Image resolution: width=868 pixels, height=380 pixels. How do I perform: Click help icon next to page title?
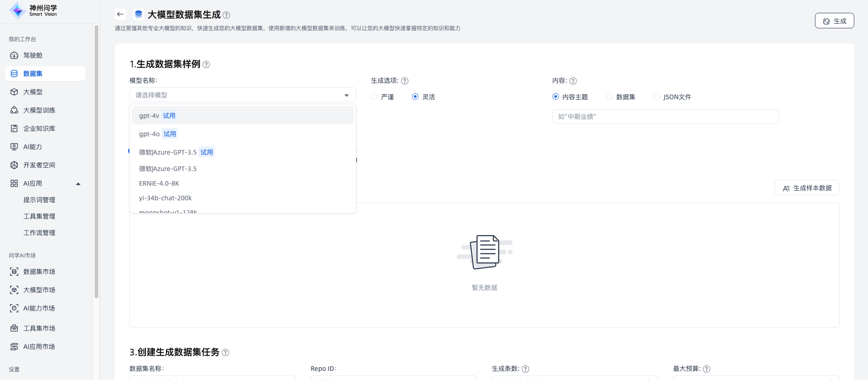coord(226,15)
